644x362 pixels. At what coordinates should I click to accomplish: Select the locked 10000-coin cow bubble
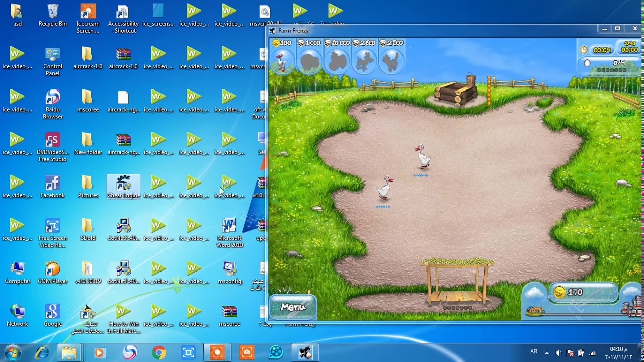pos(337,57)
